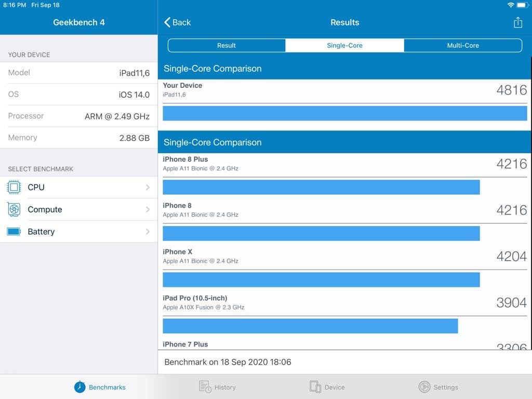532x399 pixels.
Task: Open the Benchmarks stopwatch tab icon
Action: pos(79,387)
